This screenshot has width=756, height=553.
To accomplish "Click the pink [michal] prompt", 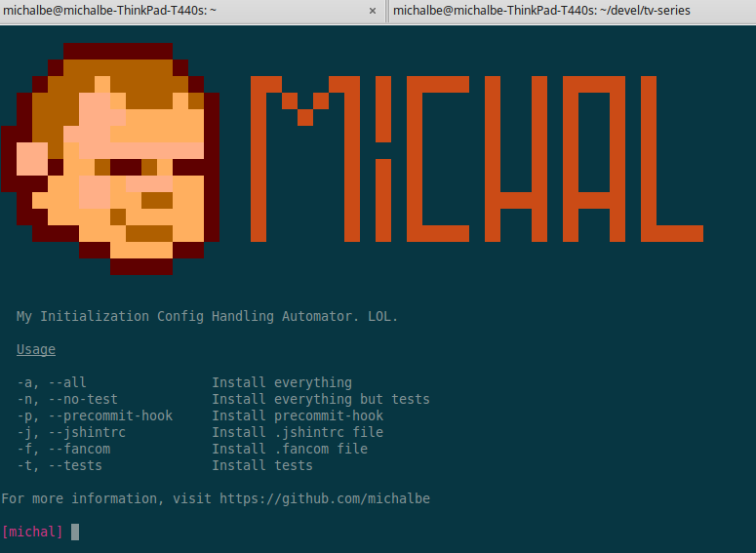I will pyautogui.click(x=32, y=532).
